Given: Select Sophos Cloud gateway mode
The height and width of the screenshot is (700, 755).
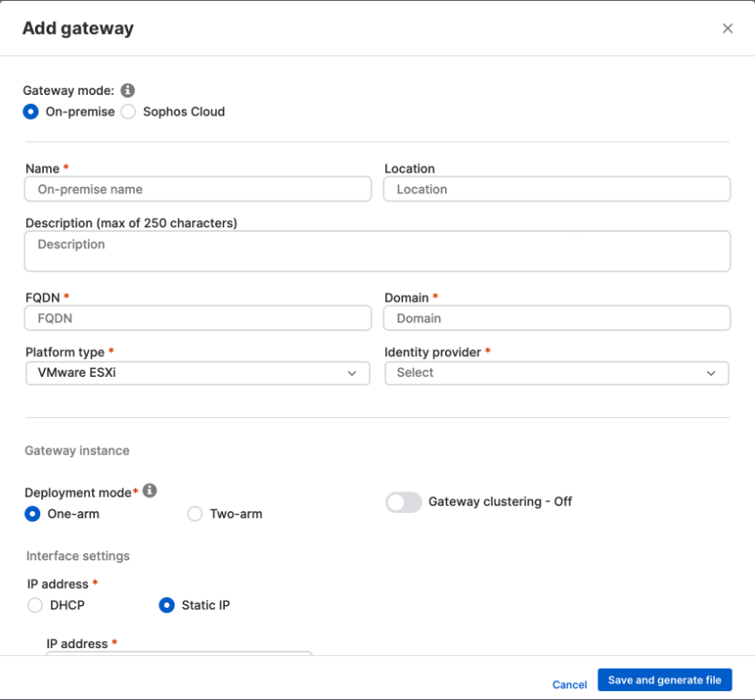Looking at the screenshot, I should click(128, 111).
